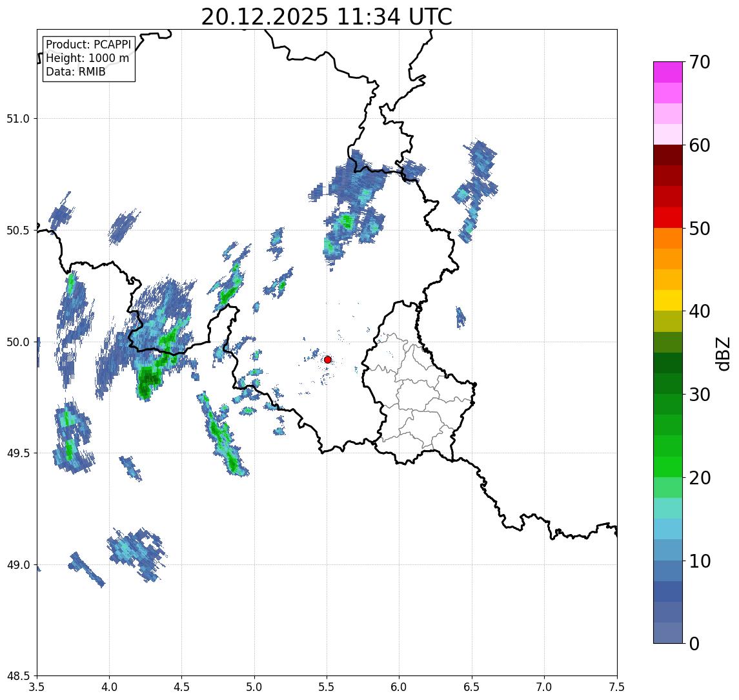Click longitude axis label "7.0"

click(544, 687)
